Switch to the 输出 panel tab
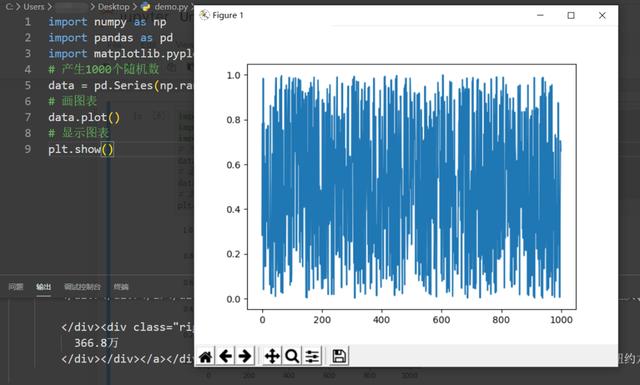 point(44,287)
